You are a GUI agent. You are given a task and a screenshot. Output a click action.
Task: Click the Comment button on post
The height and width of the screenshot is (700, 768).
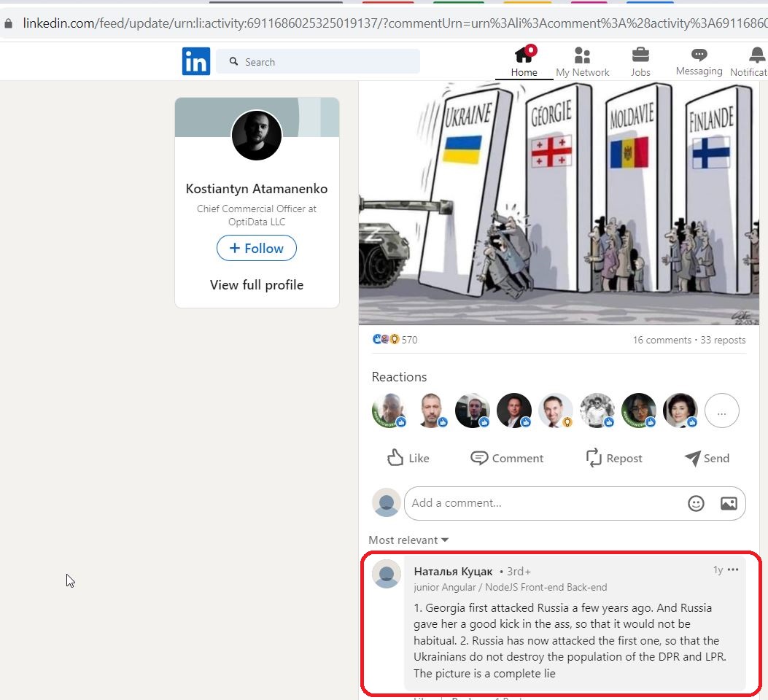click(x=507, y=458)
